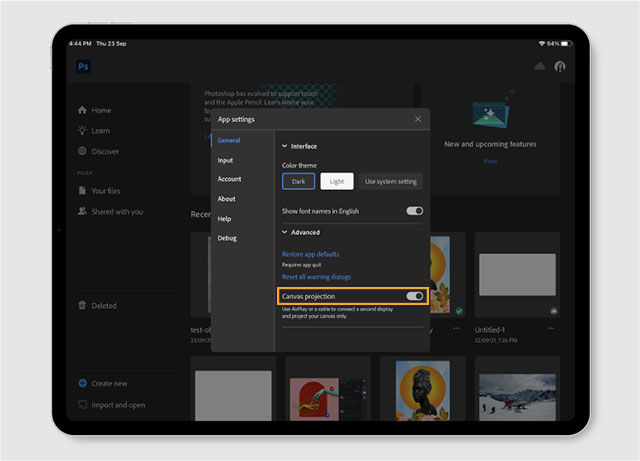The width and height of the screenshot is (640, 461).
Task: Close the App settings dialog
Action: (x=418, y=119)
